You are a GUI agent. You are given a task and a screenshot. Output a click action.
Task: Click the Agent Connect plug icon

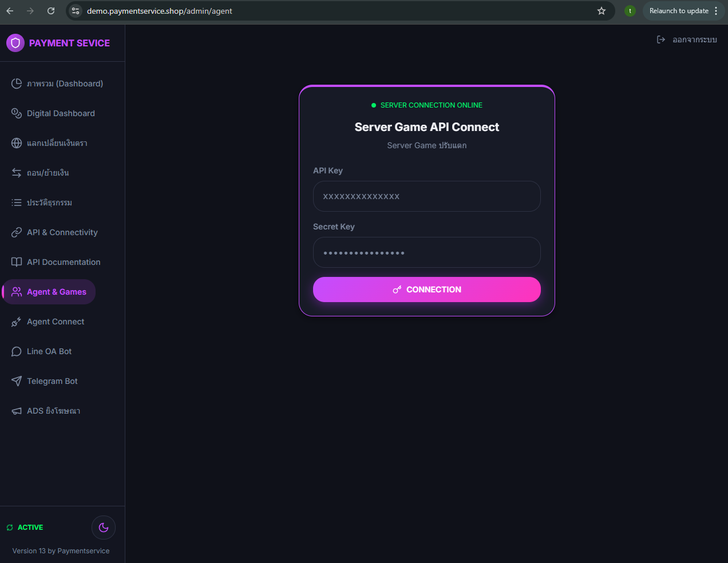17,322
